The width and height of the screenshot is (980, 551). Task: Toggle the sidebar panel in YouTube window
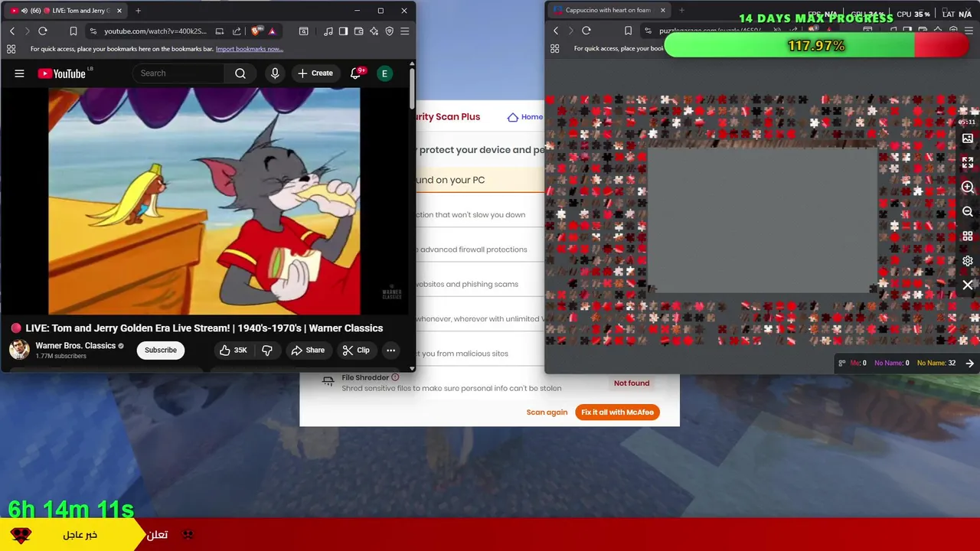click(x=344, y=31)
